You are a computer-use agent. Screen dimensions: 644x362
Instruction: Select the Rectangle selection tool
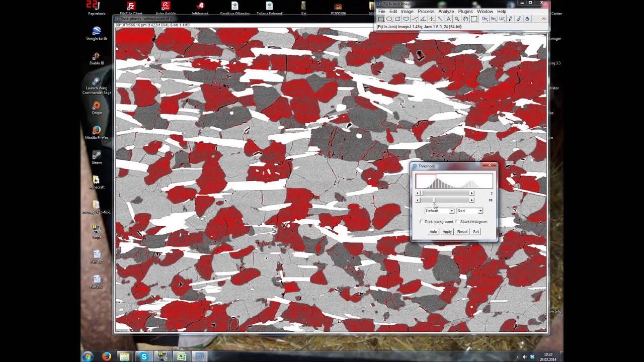[x=380, y=19]
